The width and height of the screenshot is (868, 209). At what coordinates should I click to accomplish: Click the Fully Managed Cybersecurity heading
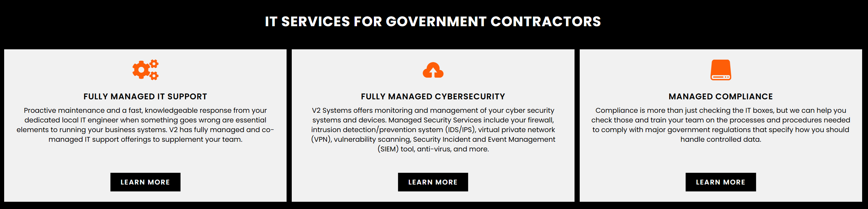click(433, 97)
